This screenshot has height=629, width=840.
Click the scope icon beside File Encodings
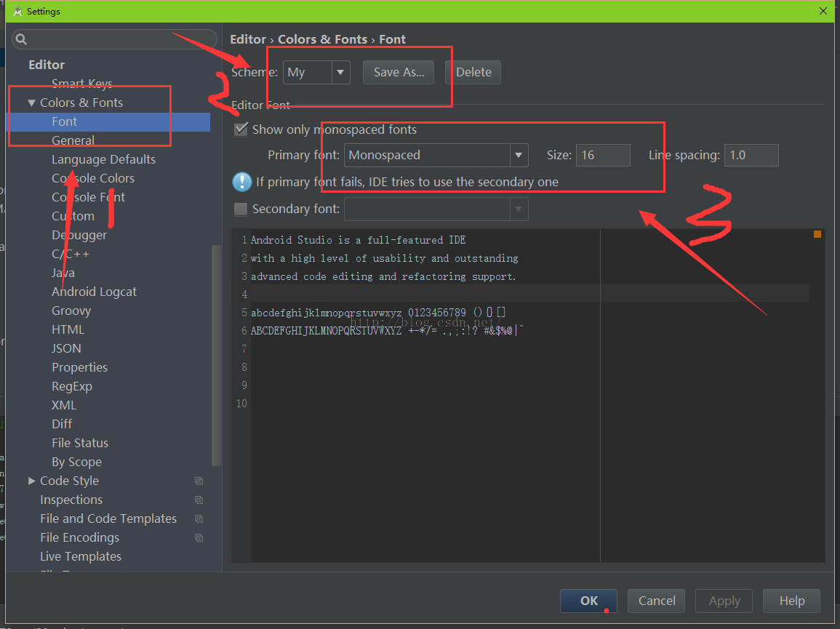pyautogui.click(x=199, y=537)
